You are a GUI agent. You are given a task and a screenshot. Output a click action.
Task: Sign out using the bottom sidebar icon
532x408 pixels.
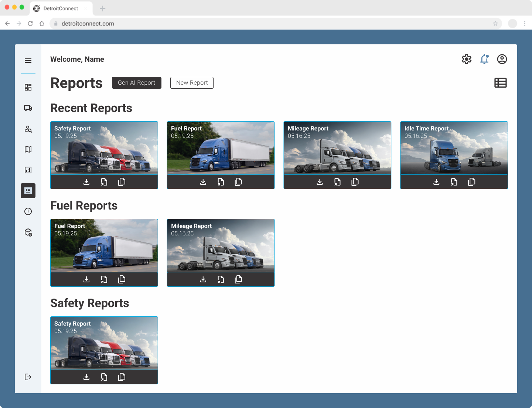28,377
